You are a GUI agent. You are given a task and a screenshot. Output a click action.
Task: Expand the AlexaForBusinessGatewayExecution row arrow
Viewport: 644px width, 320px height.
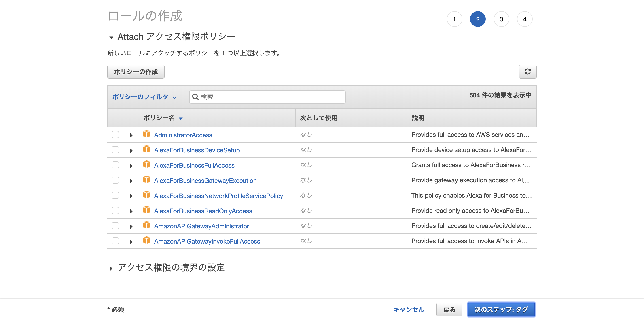pos(131,181)
